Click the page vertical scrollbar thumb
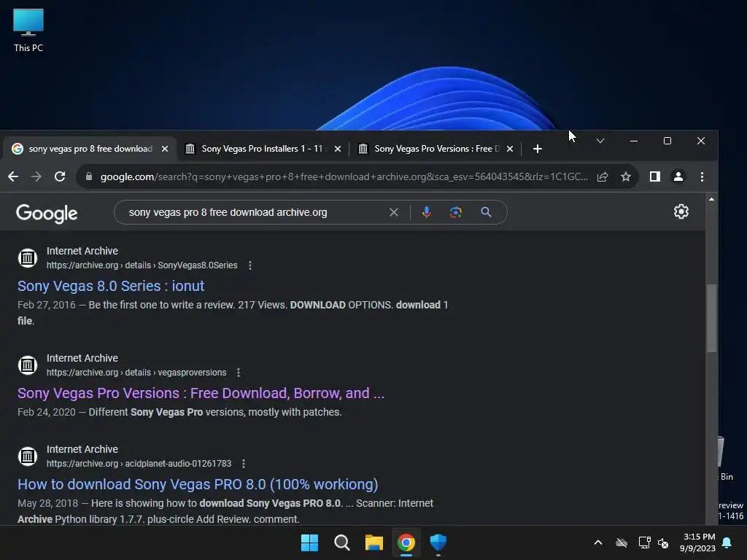 coord(712,318)
